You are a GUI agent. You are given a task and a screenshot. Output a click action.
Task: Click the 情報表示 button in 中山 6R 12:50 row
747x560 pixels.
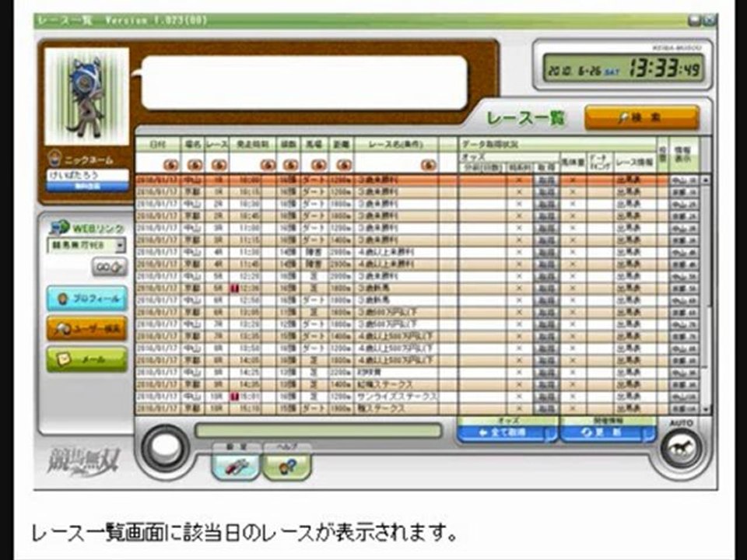(684, 300)
